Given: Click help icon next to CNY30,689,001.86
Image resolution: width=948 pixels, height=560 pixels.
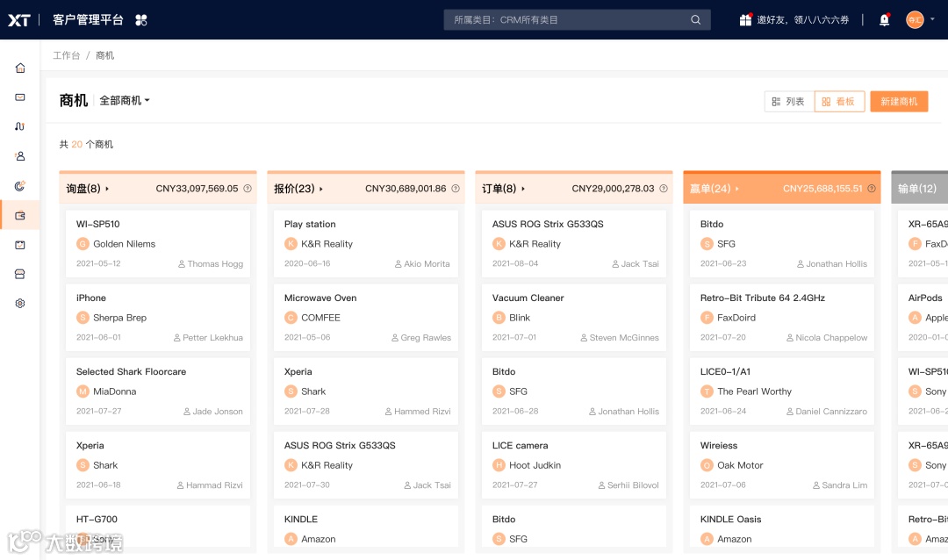Looking at the screenshot, I should [456, 189].
